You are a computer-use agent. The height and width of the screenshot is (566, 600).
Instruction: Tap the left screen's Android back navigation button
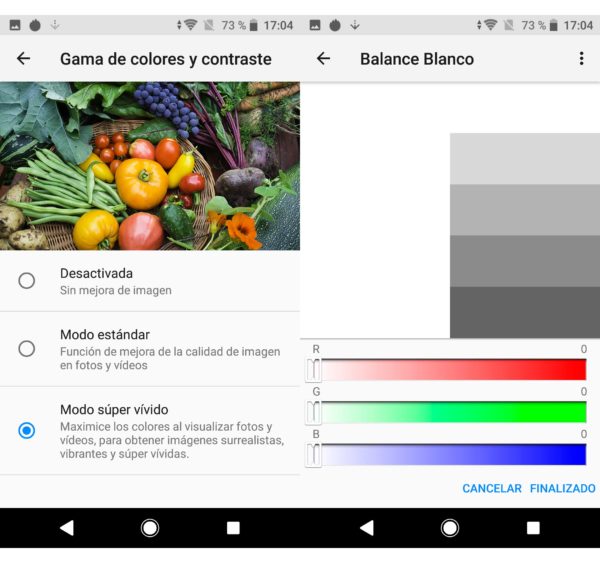click(67, 528)
